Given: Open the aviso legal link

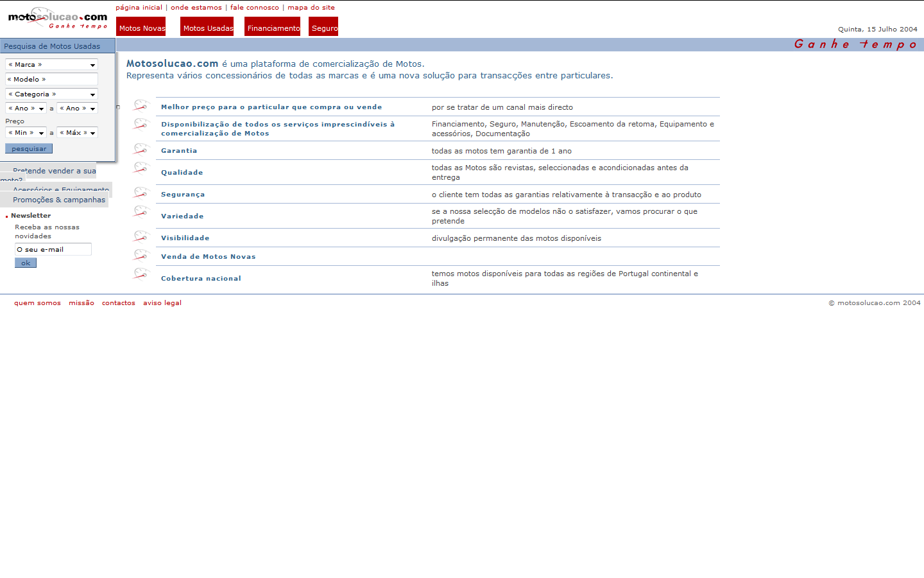Looking at the screenshot, I should (162, 302).
